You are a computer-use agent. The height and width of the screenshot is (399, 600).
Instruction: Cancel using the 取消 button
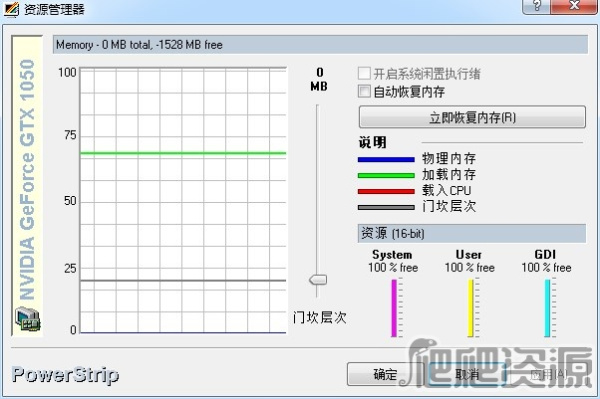[467, 374]
